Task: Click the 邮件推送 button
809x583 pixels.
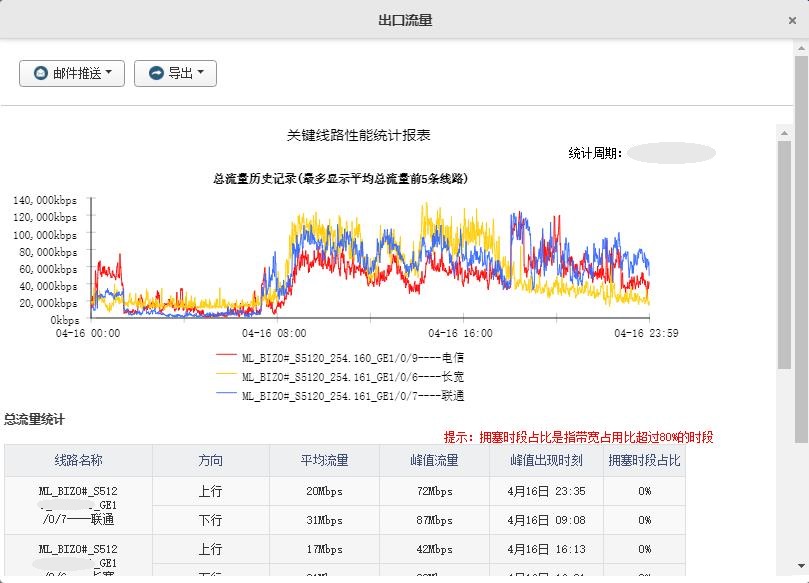Action: [70, 72]
